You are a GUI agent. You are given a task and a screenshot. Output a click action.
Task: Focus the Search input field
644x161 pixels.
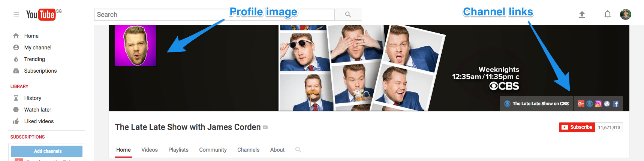214,15
